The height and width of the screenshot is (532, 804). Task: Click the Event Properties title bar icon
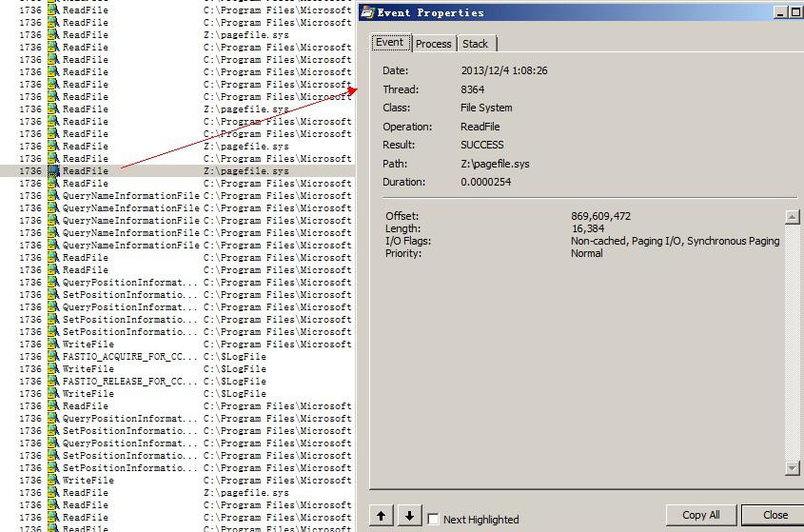point(367,12)
